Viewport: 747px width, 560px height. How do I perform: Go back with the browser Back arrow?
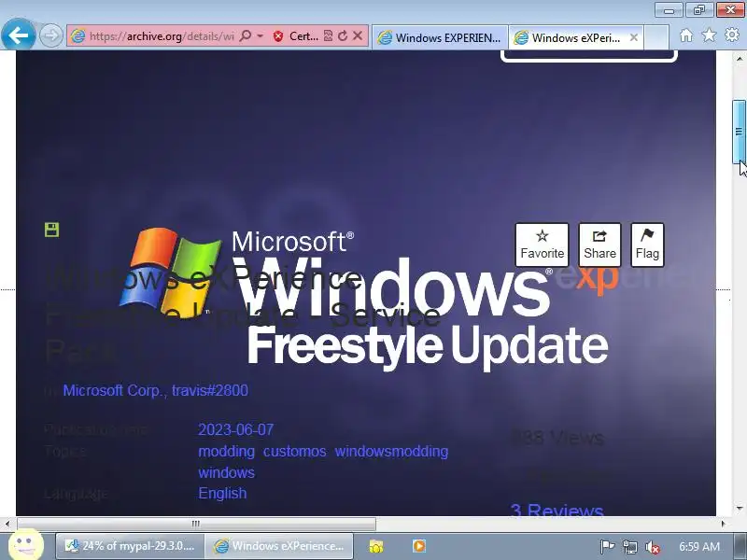(x=18, y=35)
